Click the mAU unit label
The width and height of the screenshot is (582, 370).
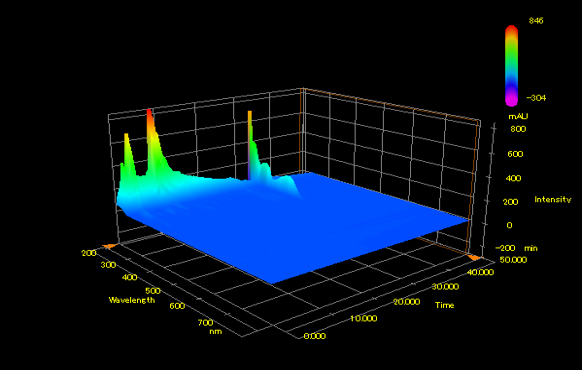[518, 117]
